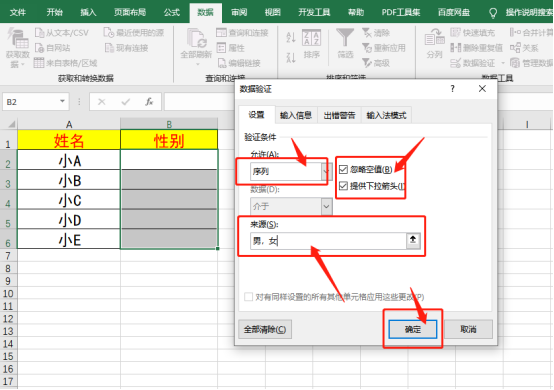Switch to the Insert (插入) tab
The height and width of the screenshot is (390, 554).
[88, 12]
